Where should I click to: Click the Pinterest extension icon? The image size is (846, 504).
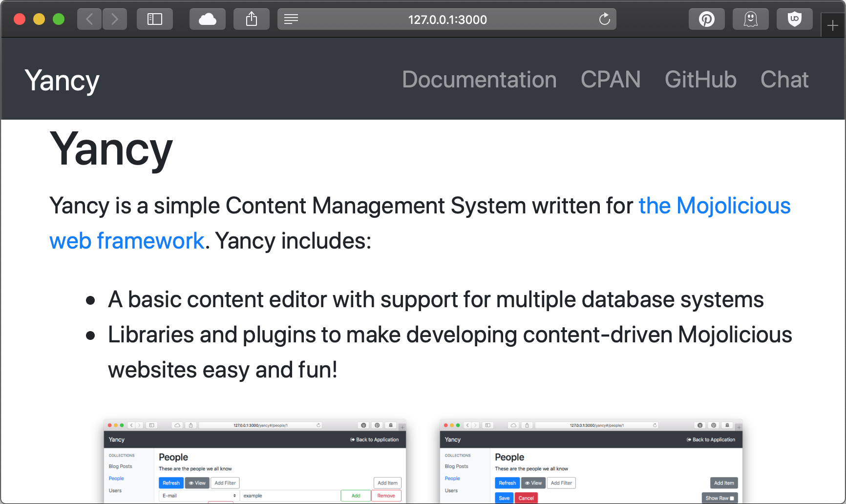click(x=707, y=20)
